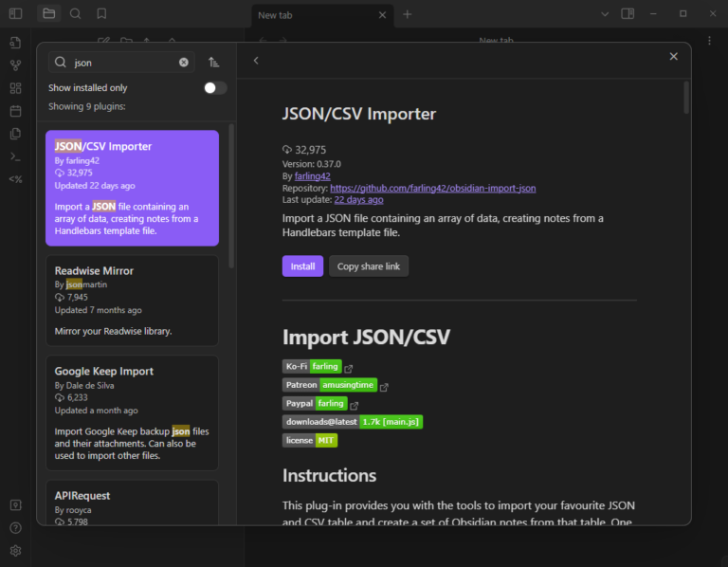This screenshot has width=728, height=567.
Task: Open graph view from ribbon
Action: point(15,65)
